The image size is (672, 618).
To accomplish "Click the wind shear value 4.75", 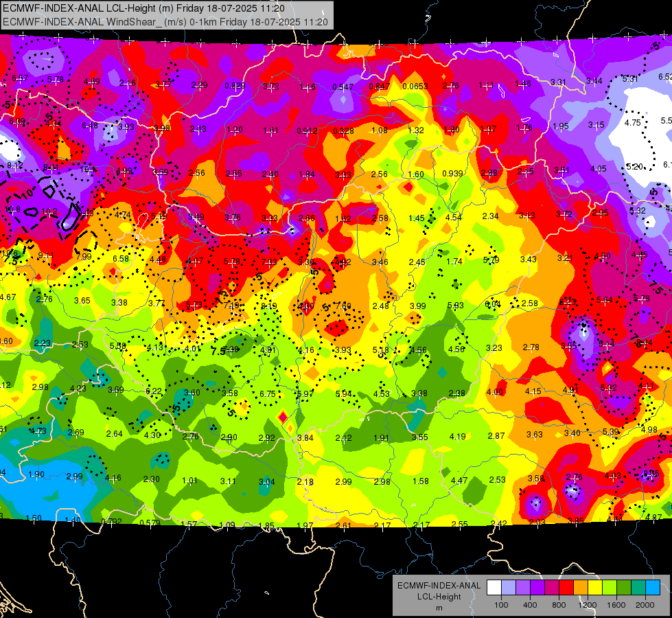I will click(633, 123).
